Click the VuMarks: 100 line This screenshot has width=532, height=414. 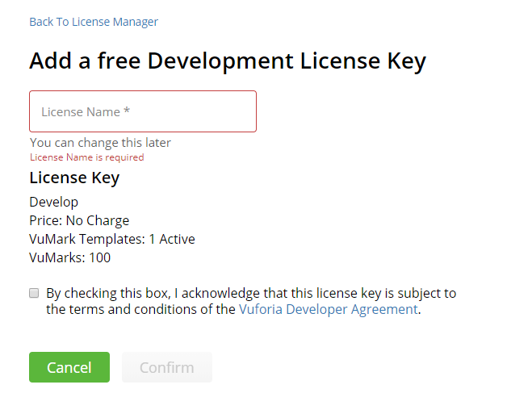[70, 257]
